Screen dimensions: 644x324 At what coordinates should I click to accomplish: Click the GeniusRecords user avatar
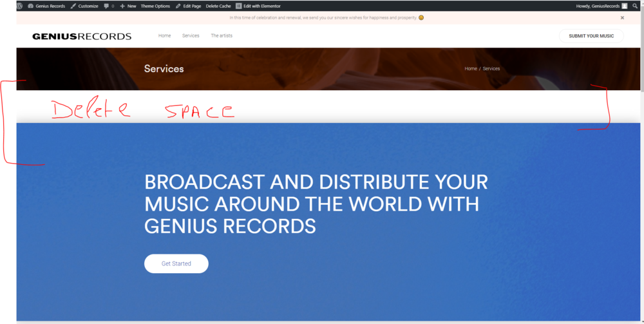[x=624, y=6]
